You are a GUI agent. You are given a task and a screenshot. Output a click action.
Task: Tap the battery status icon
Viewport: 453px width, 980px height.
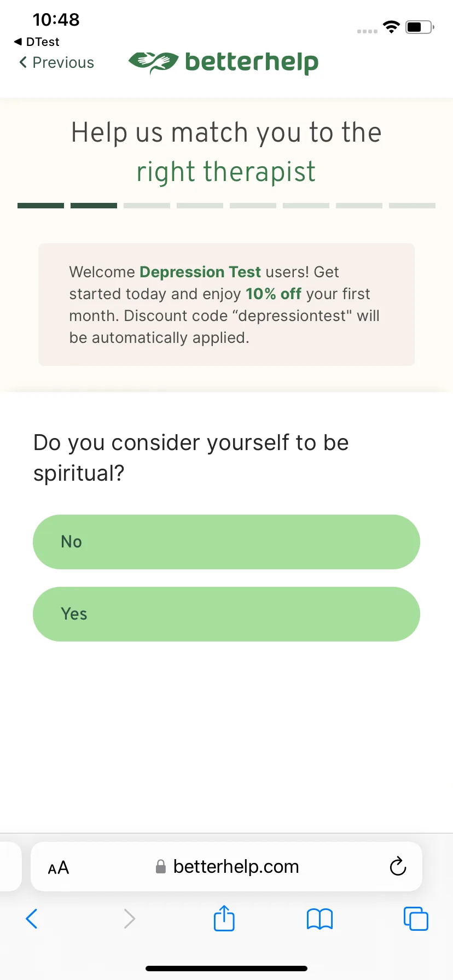420,27
